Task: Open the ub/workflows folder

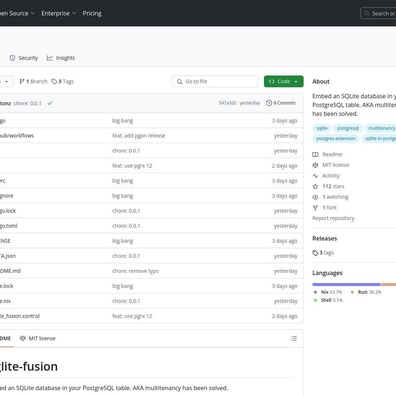Action: pyautogui.click(x=17, y=136)
